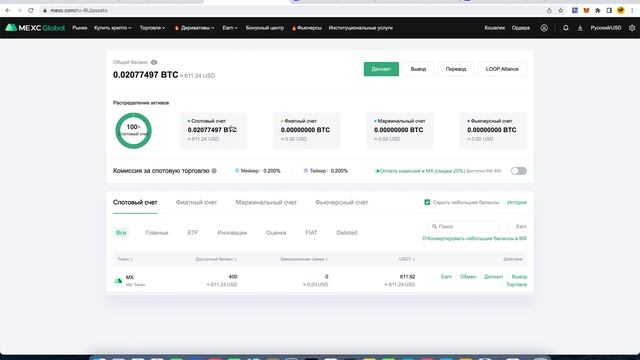Enable paying commission in MX switch
Image resolution: width=640 pixels, height=360 pixels.
click(x=519, y=171)
